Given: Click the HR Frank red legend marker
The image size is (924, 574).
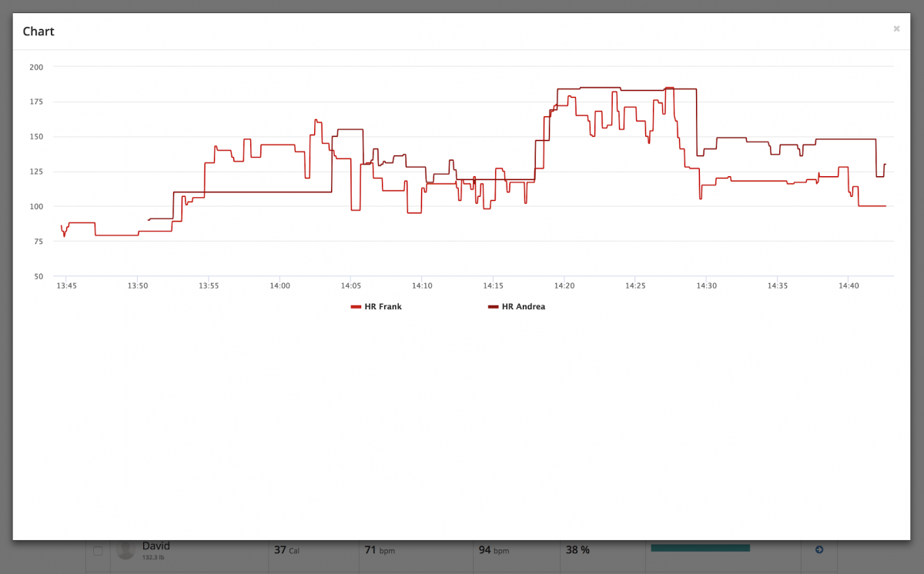Looking at the screenshot, I should [356, 307].
